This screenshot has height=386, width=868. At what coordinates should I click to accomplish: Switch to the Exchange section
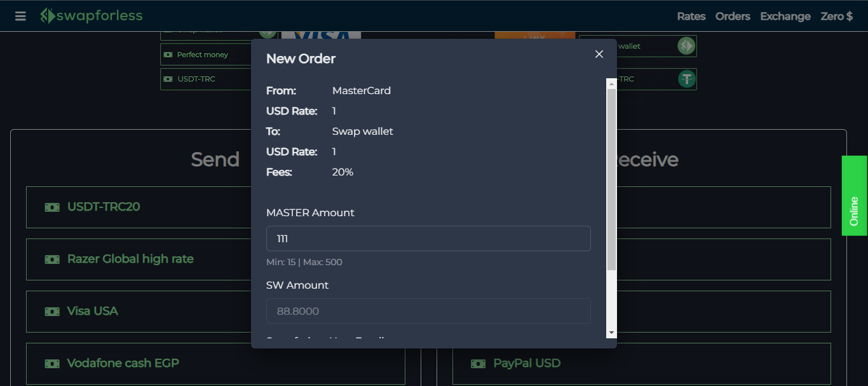785,16
